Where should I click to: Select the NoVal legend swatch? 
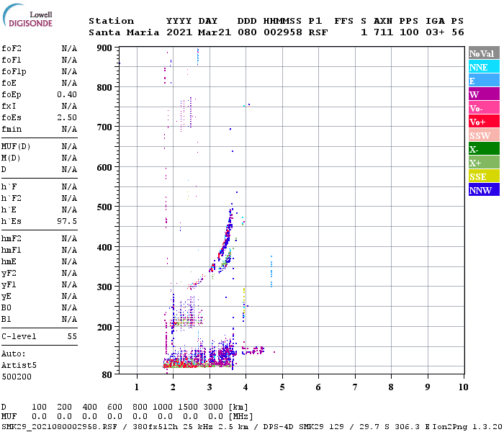(x=484, y=53)
